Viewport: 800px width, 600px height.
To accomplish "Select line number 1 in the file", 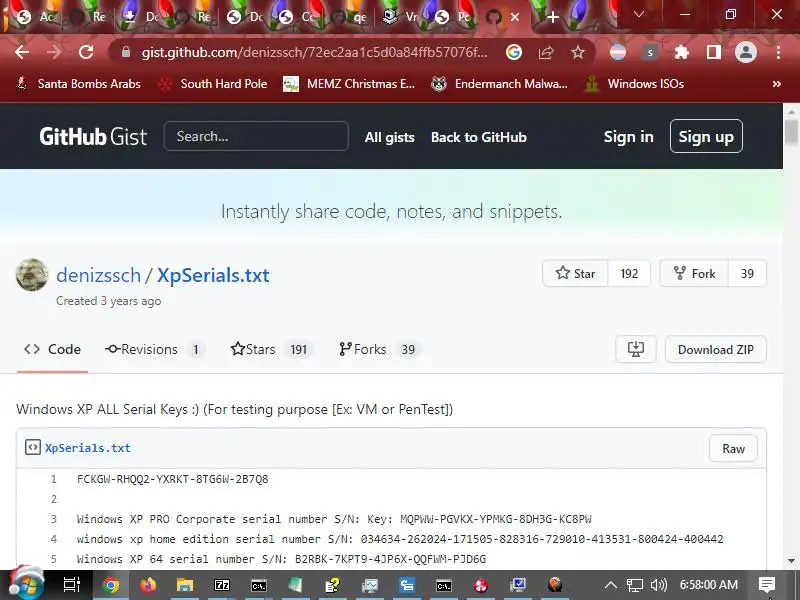I will pos(54,479).
